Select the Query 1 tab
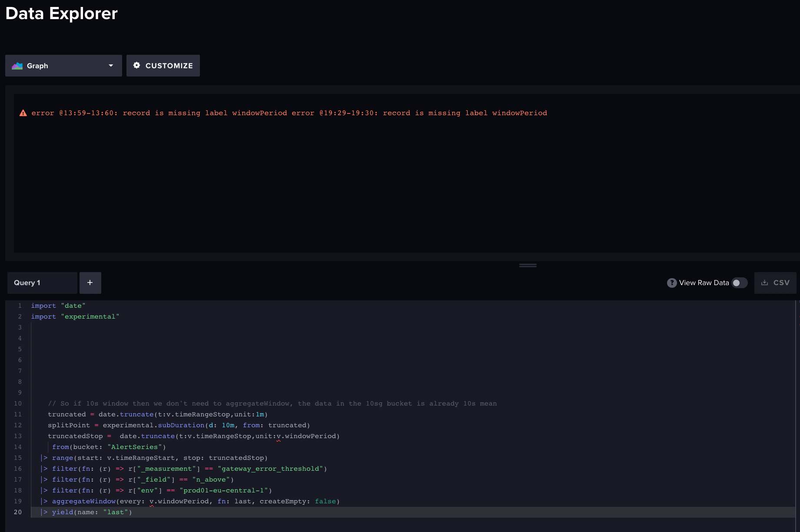 (x=42, y=283)
